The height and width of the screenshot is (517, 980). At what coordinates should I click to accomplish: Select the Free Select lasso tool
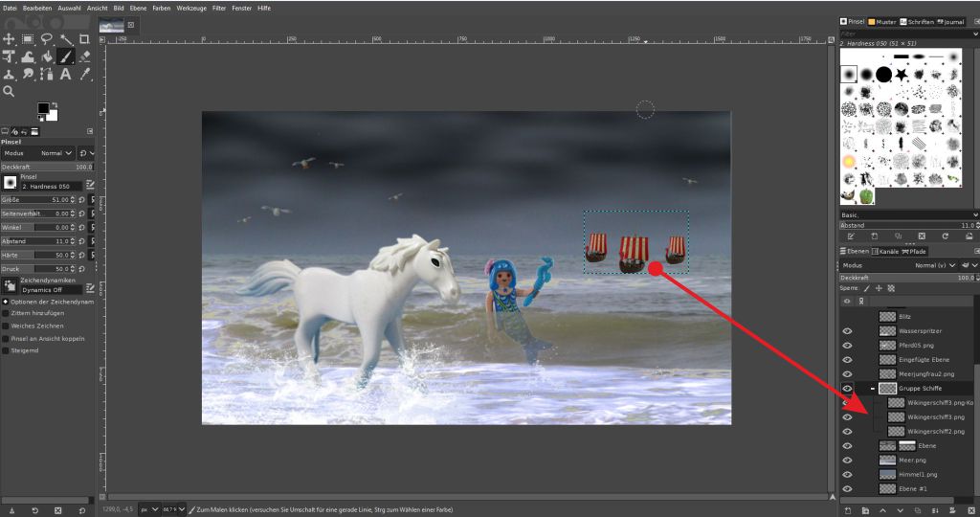point(47,38)
